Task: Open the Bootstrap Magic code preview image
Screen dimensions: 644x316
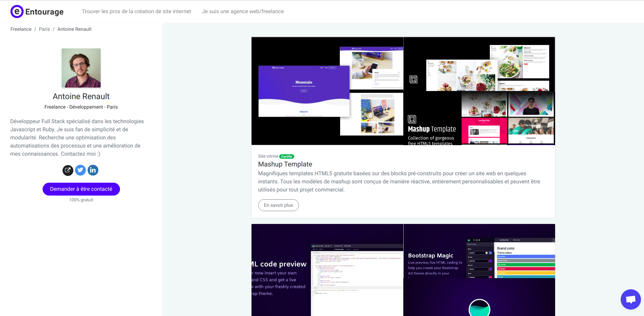Action: click(327, 270)
